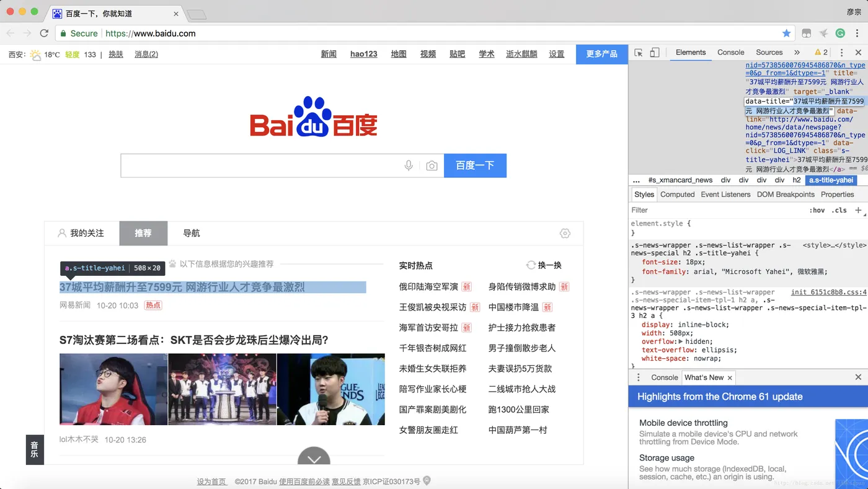This screenshot has width=868, height=489.
Task: Click the 音乐 side button
Action: (x=35, y=449)
